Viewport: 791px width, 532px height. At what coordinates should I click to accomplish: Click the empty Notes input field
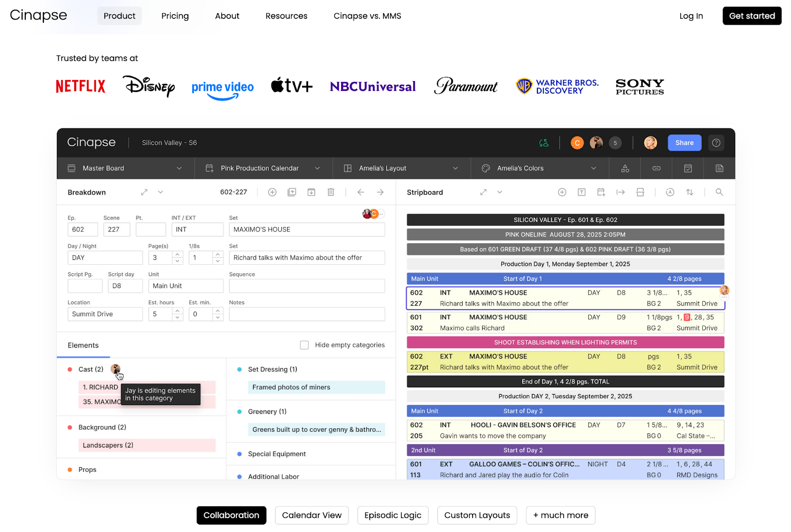click(x=307, y=314)
